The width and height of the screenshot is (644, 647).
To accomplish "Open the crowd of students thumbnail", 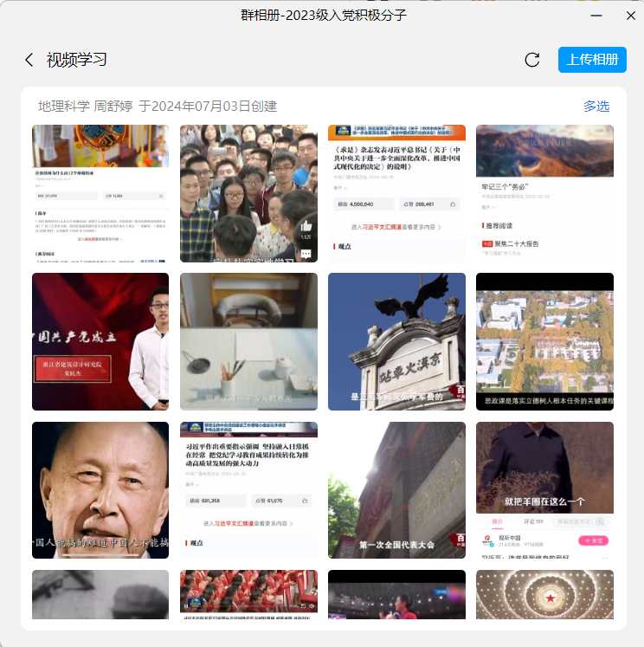I will pos(248,193).
